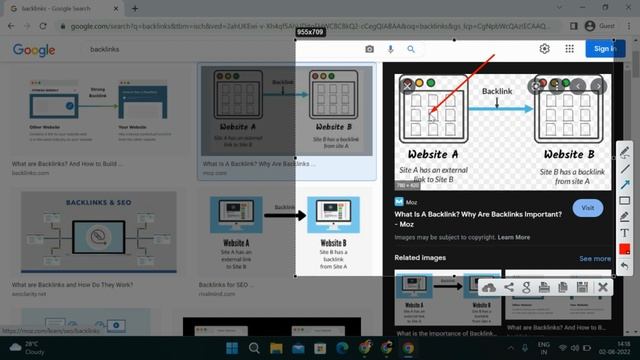Undo last Lightshot annotation
This screenshot has height=360, width=640.
(624, 266)
